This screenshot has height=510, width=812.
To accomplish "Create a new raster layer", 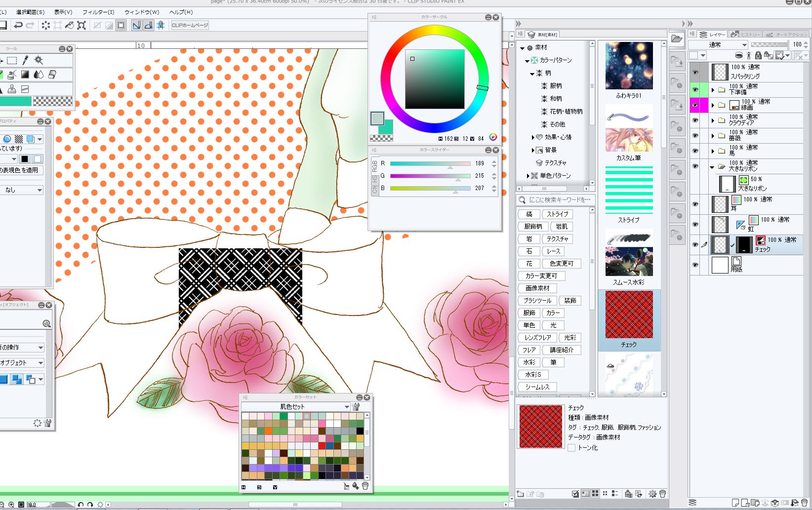I will pos(735,503).
